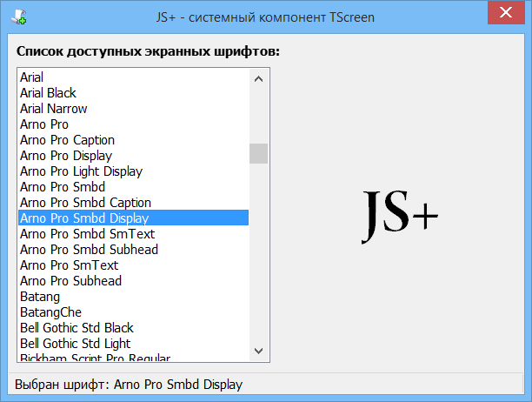
Task: Click the scroll down arrow of font list
Action: pos(258,351)
